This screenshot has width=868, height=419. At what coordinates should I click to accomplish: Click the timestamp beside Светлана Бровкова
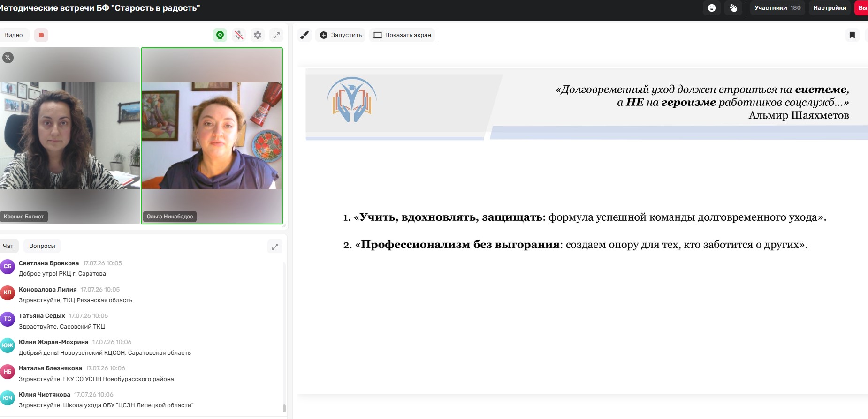(x=102, y=263)
